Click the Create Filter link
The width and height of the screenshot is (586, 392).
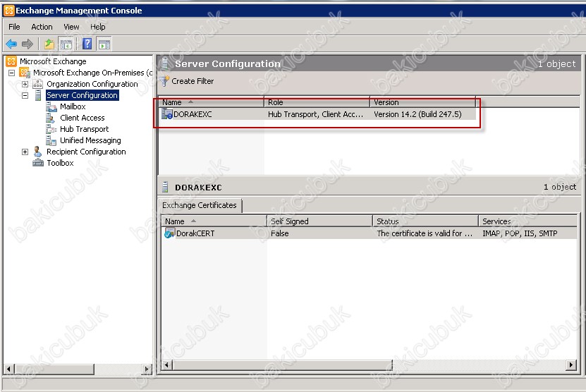(x=193, y=81)
